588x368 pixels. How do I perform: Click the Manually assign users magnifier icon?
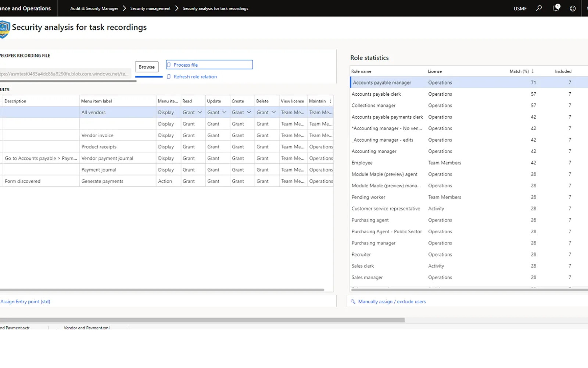coord(353,301)
